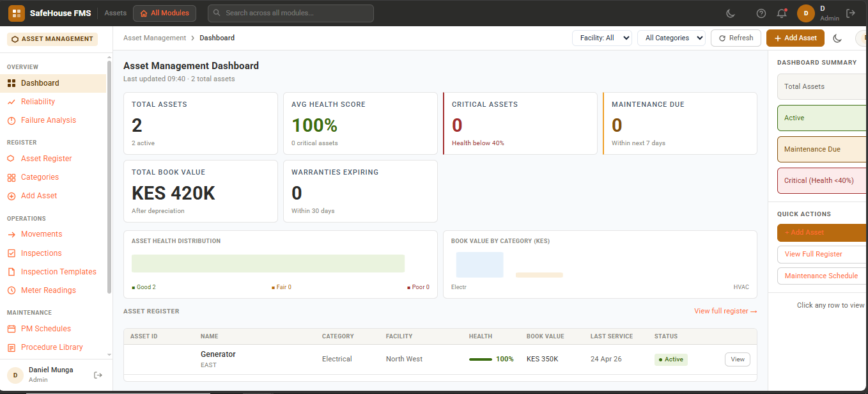This screenshot has height=394, width=868.
Task: Click the HEALTH column header
Action: 481,336
